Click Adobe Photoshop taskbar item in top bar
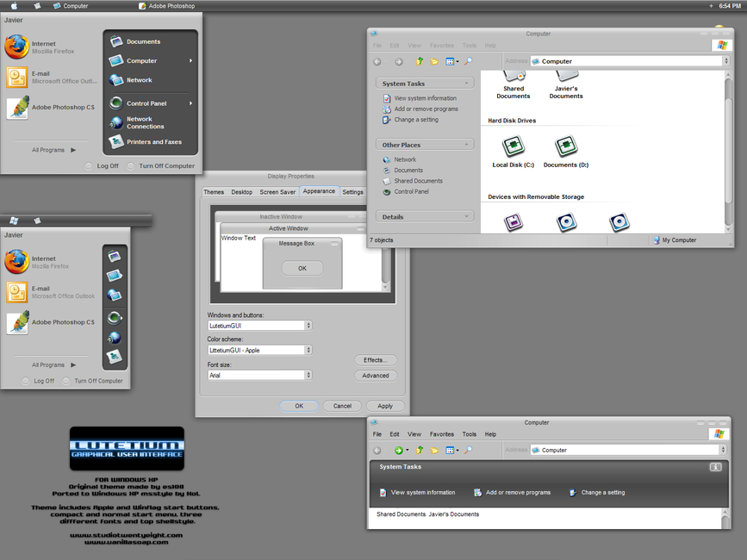 (167, 6)
